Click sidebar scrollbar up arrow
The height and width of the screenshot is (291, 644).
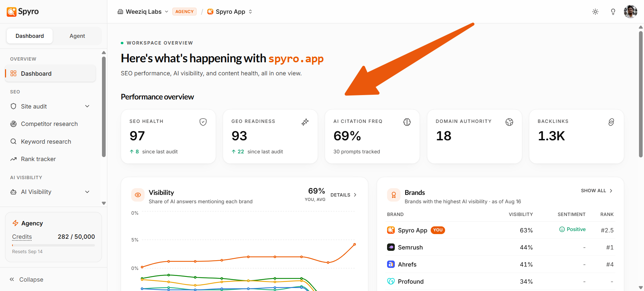point(104,53)
